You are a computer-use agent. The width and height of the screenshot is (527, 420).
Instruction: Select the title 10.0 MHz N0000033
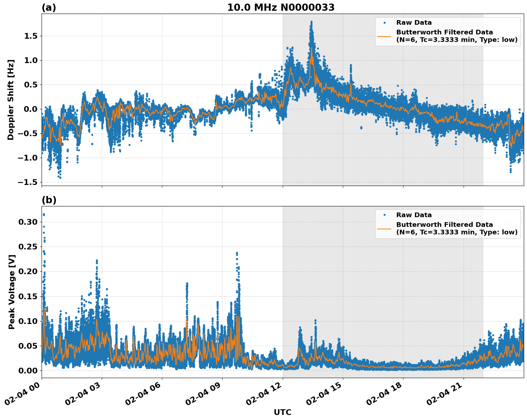[x=281, y=7]
